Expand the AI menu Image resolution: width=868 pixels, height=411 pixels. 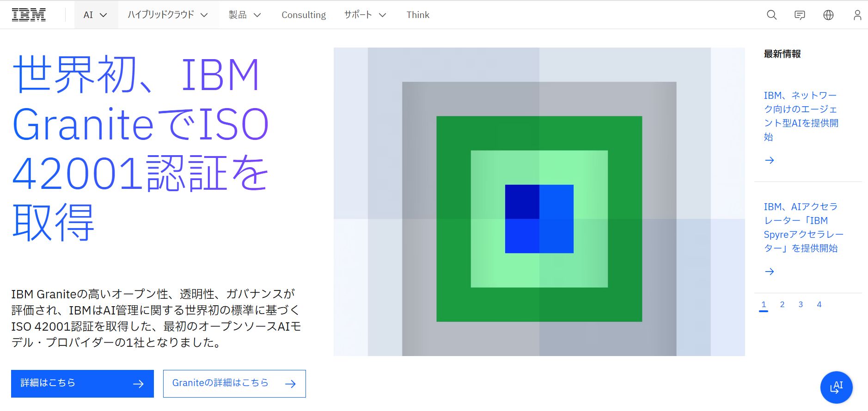click(x=96, y=15)
